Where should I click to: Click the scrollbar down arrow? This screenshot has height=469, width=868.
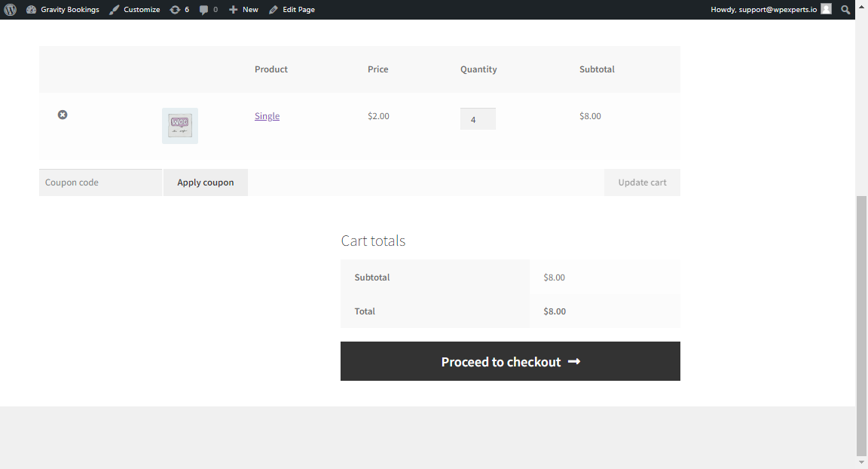(861, 462)
